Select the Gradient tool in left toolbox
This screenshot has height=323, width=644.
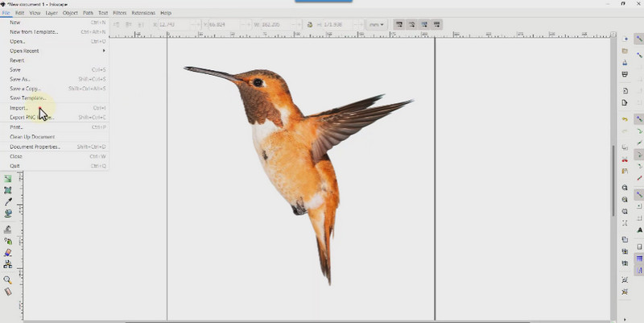pyautogui.click(x=8, y=179)
